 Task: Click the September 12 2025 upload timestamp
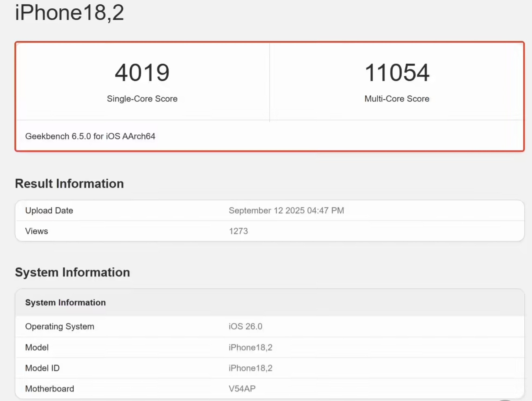click(286, 211)
